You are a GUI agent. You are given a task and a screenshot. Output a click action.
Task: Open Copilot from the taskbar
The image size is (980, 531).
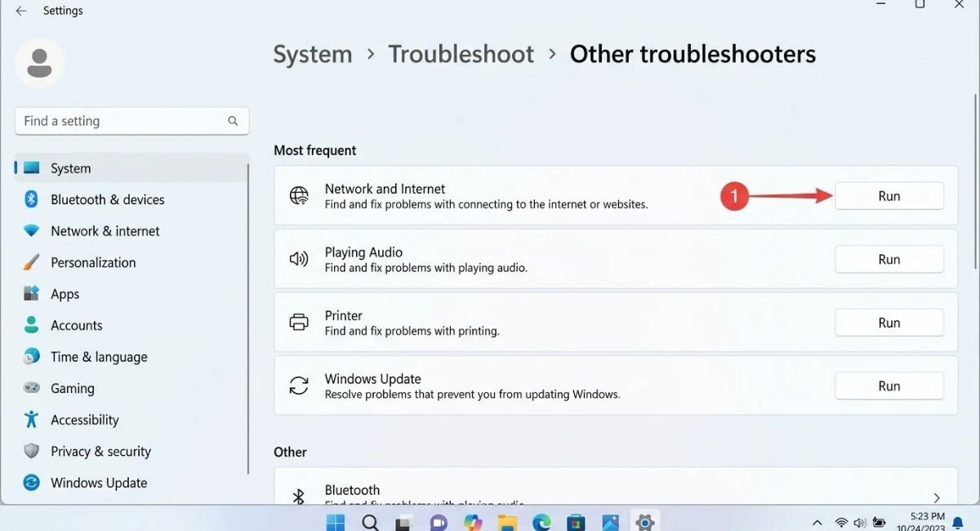pyautogui.click(x=473, y=522)
